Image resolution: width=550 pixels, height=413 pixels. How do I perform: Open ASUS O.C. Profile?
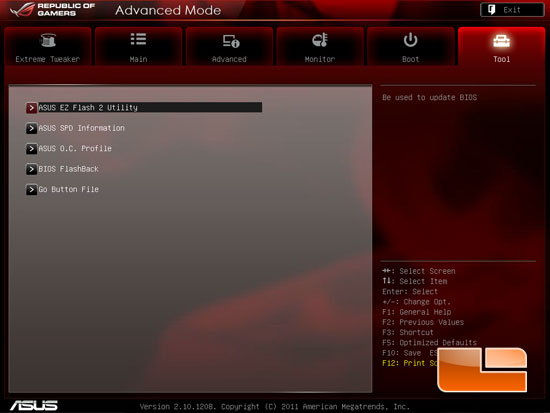tap(75, 148)
